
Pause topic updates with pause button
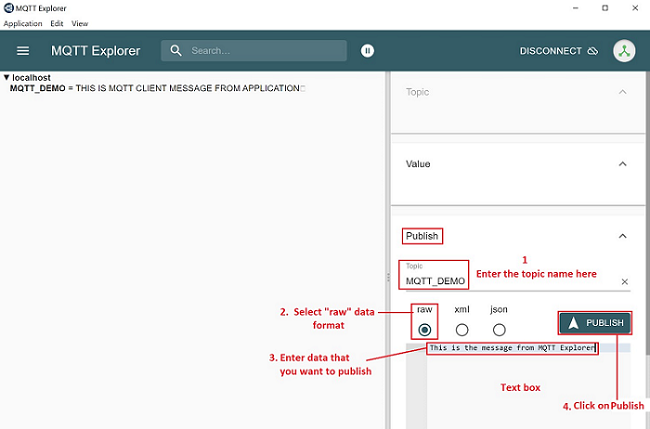point(367,51)
